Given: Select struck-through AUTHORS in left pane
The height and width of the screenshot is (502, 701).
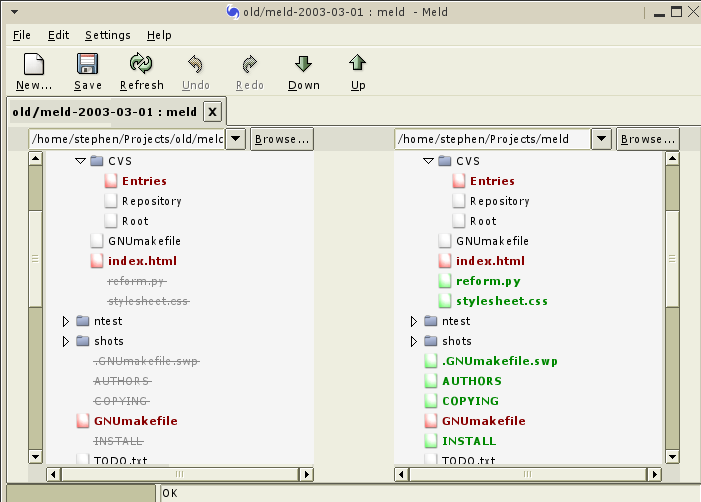Looking at the screenshot, I should pos(122,381).
